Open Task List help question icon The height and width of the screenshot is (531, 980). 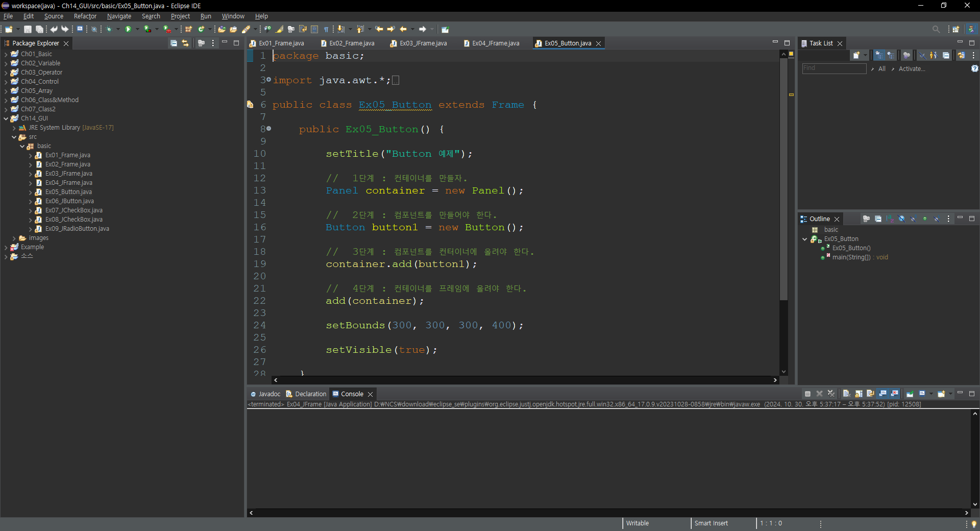point(974,68)
